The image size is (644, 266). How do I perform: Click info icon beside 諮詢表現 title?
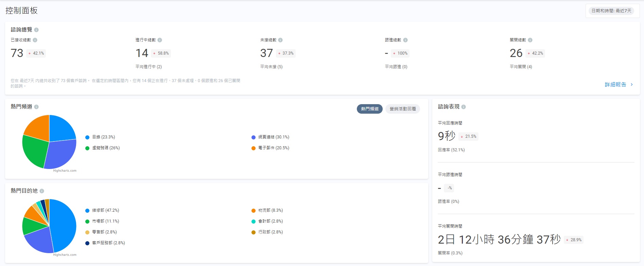464,107
